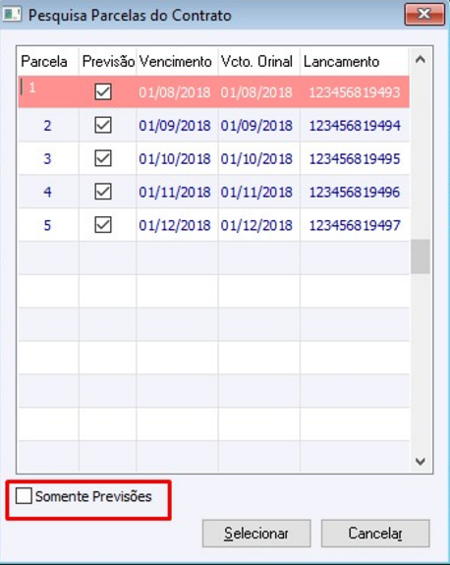Viewport: 450px width, 565px height.
Task: Click the scroll down arrow of grid
Action: tap(420, 461)
